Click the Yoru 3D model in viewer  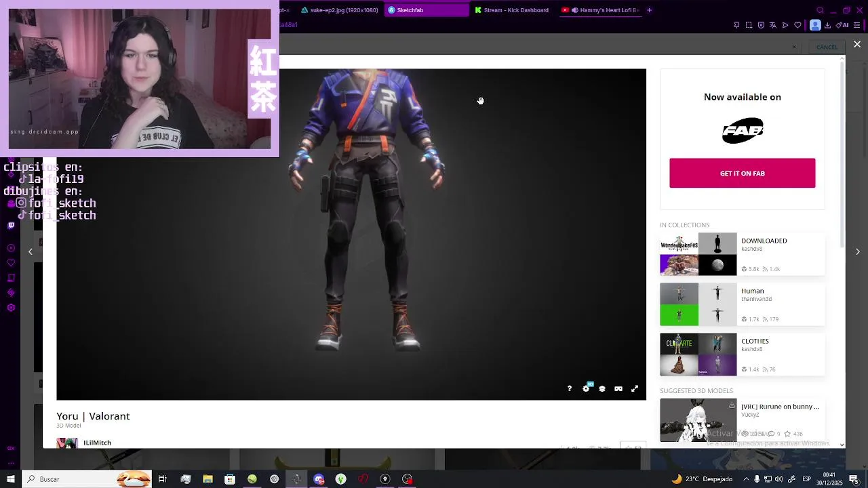[366, 210]
